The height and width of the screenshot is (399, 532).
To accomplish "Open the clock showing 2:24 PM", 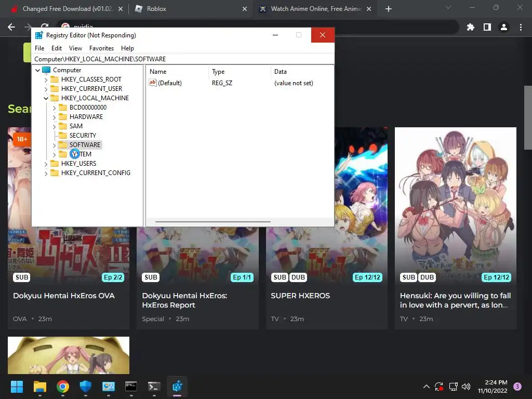I will pyautogui.click(x=493, y=387).
